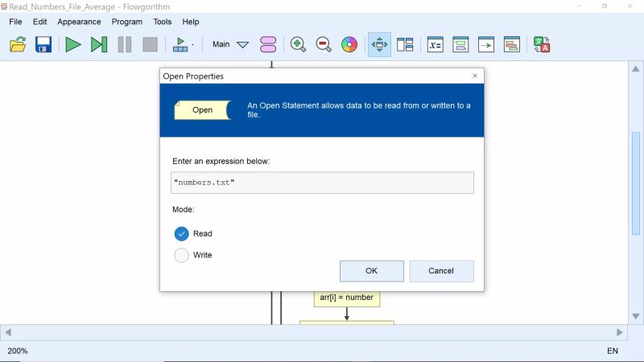
Task: Click the Open shape in dialog header
Action: (203, 110)
